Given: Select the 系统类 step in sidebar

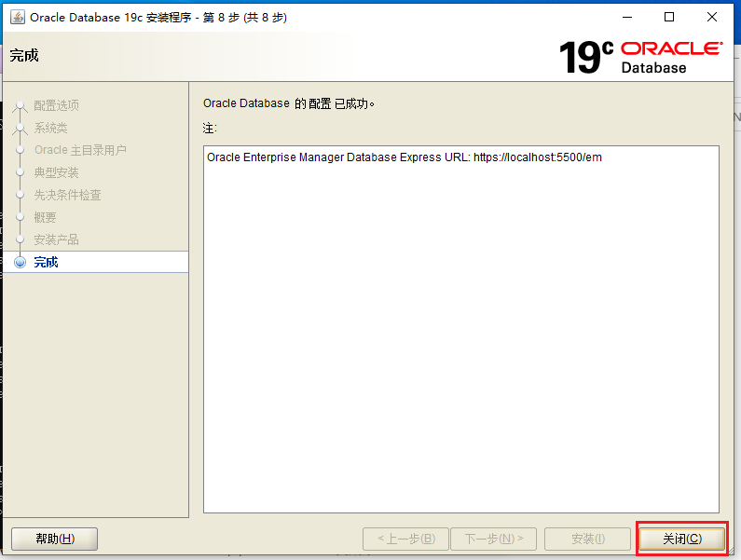Looking at the screenshot, I should click(50, 128).
